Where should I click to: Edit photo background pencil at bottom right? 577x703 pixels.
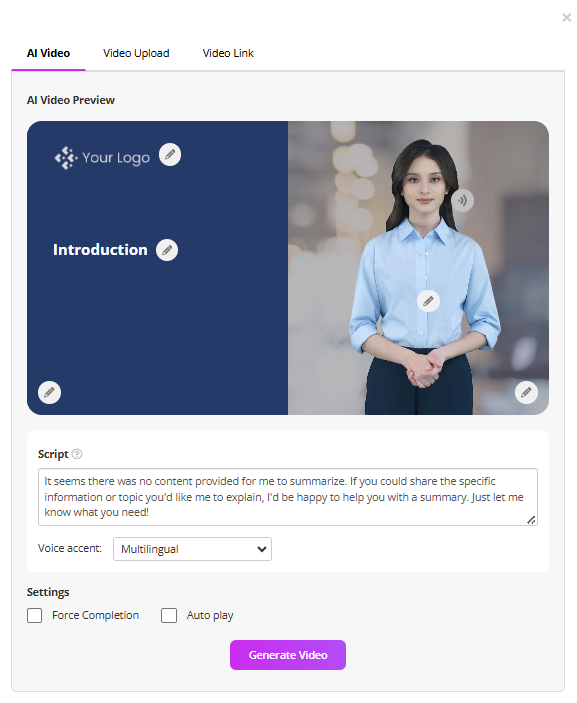tap(526, 392)
